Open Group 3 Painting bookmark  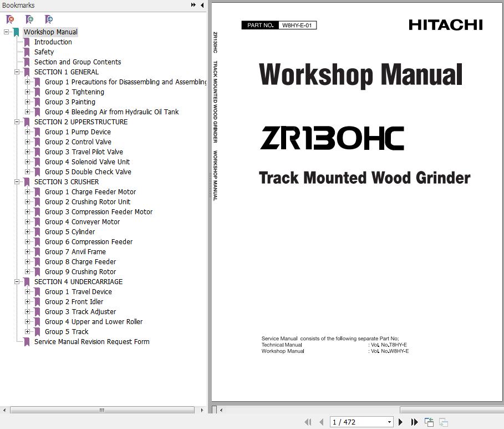tap(70, 102)
